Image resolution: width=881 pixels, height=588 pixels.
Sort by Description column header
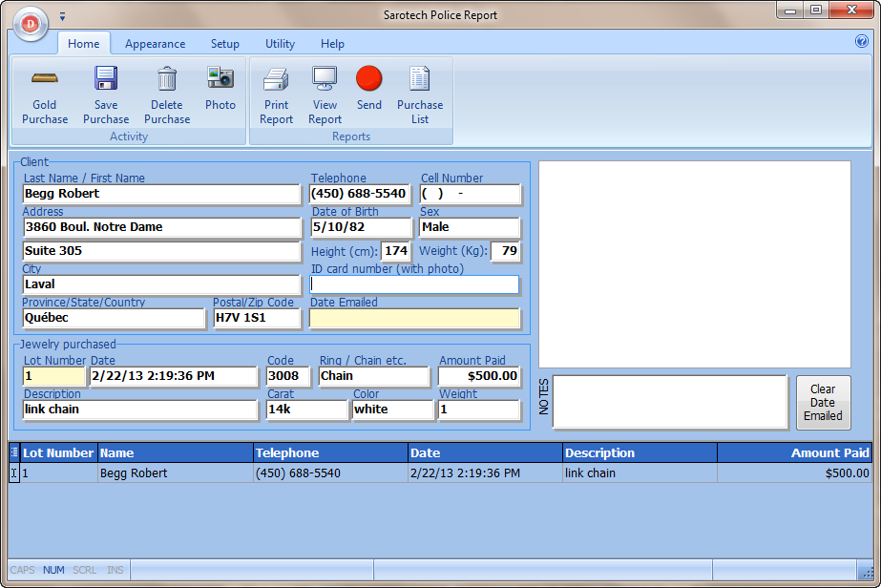(640, 452)
